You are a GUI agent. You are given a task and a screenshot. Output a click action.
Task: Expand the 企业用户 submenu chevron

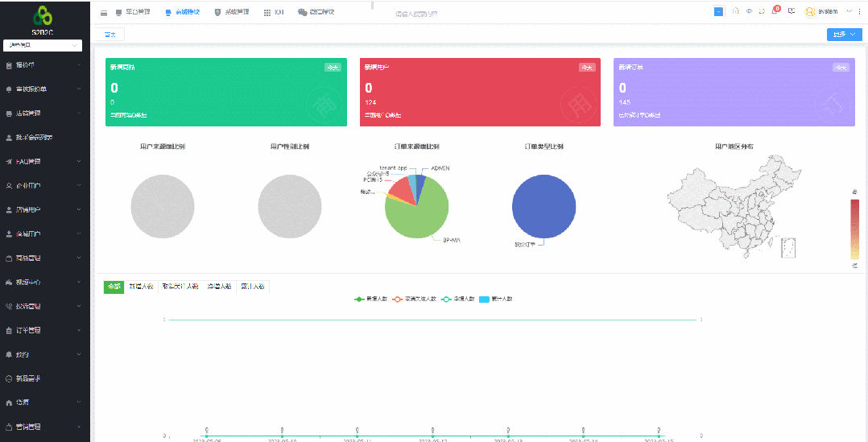pos(79,186)
